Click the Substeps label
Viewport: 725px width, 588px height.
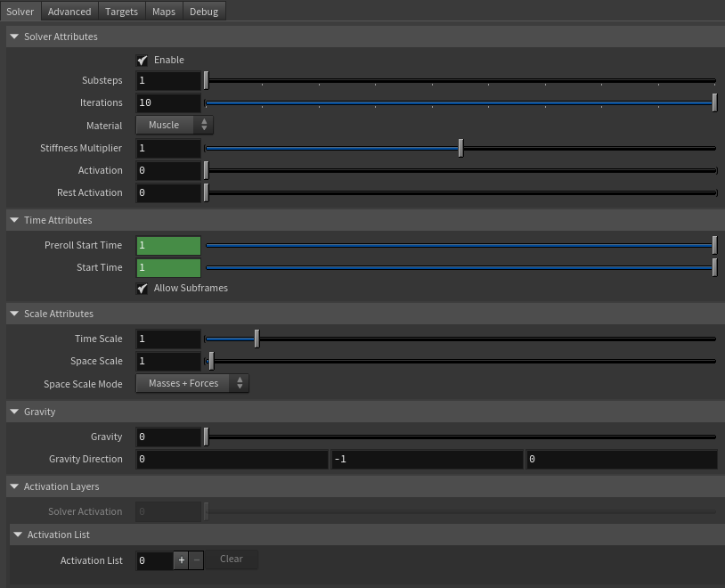[102, 80]
